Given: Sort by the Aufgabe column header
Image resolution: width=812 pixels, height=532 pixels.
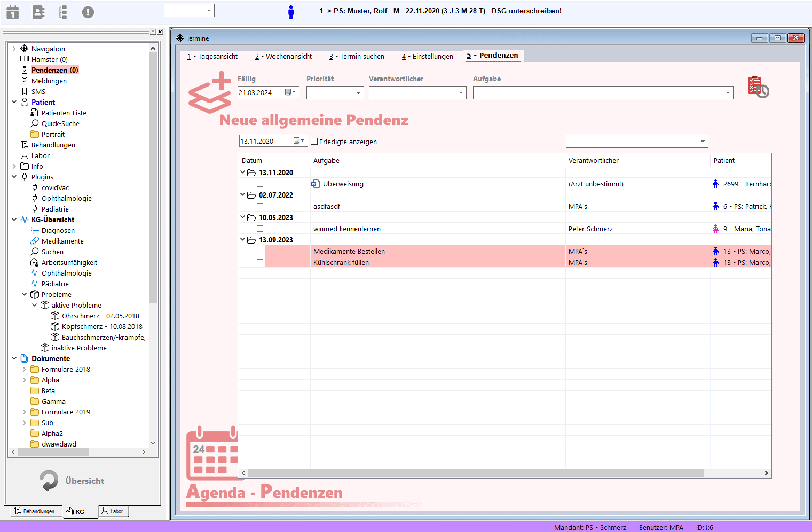Looking at the screenshot, I should pos(437,160).
